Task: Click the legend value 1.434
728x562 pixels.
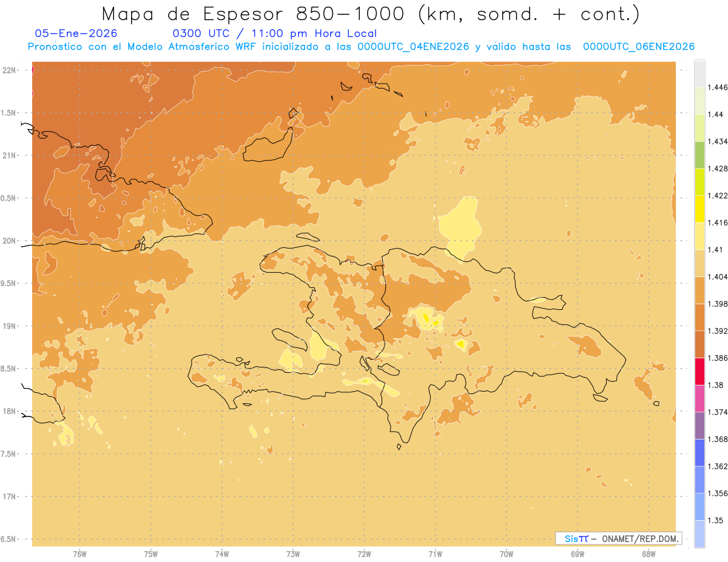Action: [718, 141]
